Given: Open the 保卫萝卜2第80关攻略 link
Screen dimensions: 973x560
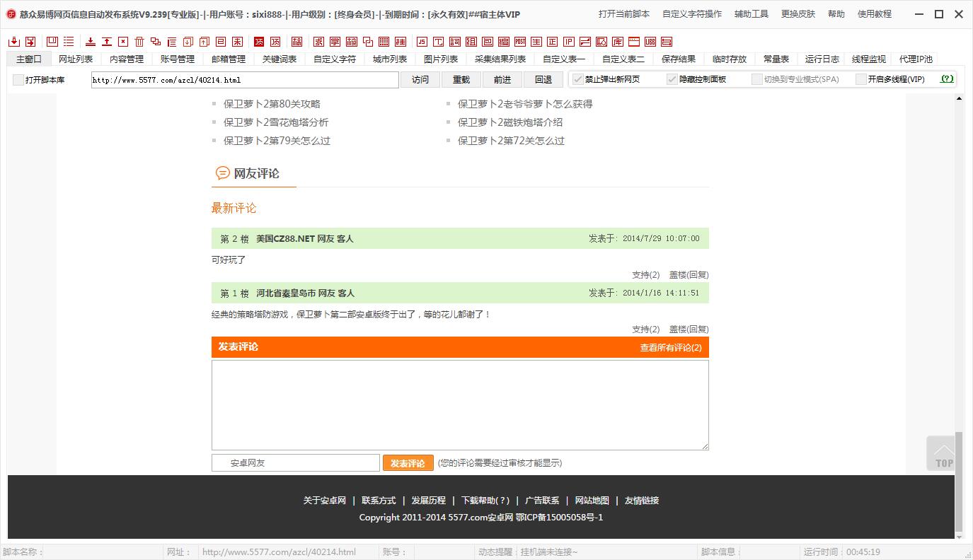Looking at the screenshot, I should coord(272,104).
